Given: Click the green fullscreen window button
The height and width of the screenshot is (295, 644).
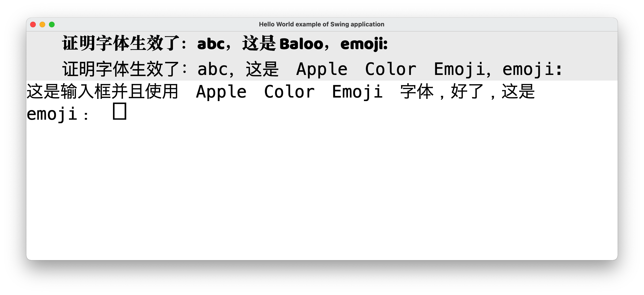Looking at the screenshot, I should pyautogui.click(x=52, y=24).
